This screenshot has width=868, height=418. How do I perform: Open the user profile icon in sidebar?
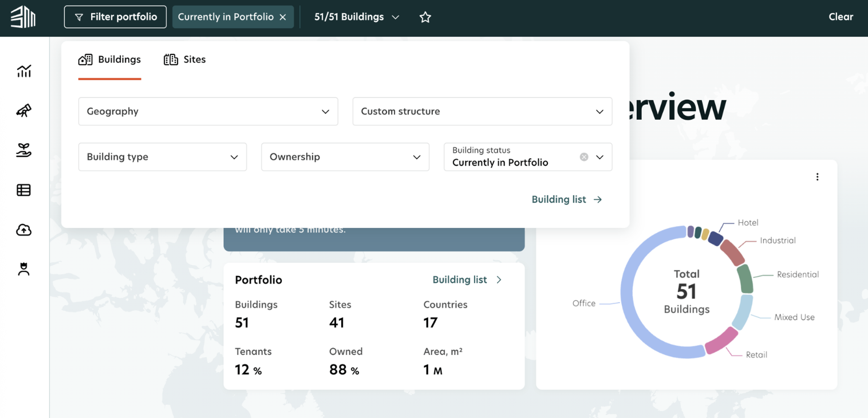click(23, 269)
